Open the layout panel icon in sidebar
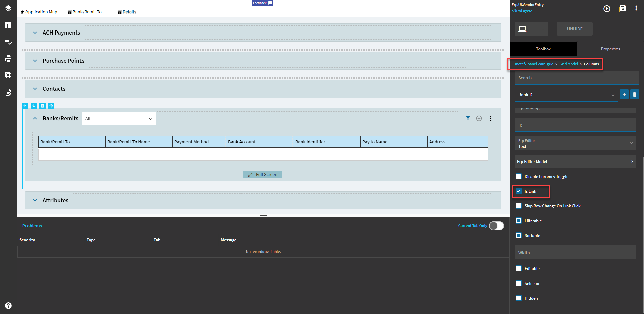The image size is (644, 314). (x=8, y=25)
